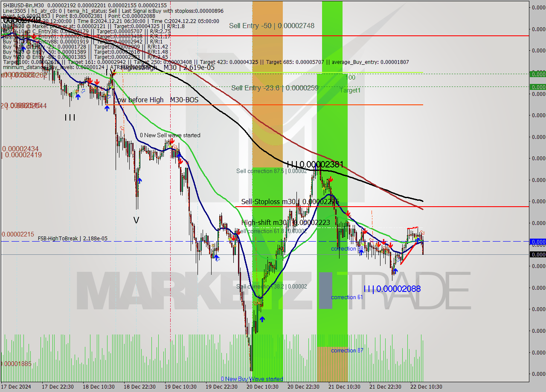Select the '0 New Sell wave started' label
This screenshot has width=546, height=392.
(170, 135)
